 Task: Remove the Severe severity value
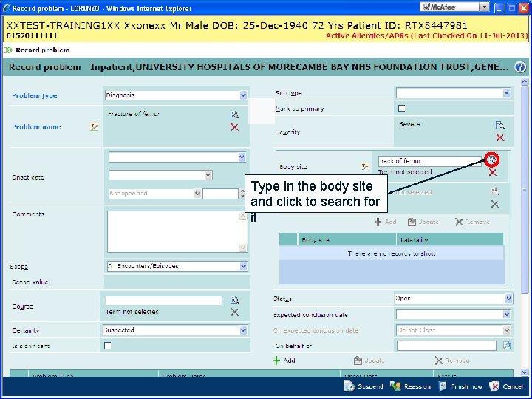[x=499, y=137]
